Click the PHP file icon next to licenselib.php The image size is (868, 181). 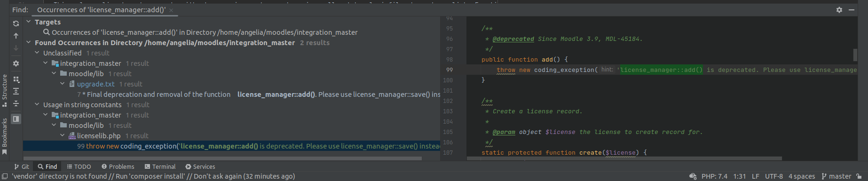coord(72,136)
